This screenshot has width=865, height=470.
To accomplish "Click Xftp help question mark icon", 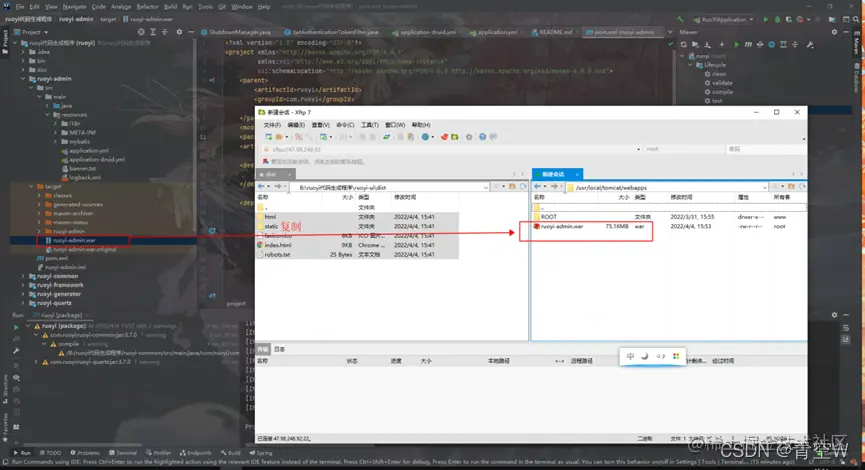I will pos(483,137).
